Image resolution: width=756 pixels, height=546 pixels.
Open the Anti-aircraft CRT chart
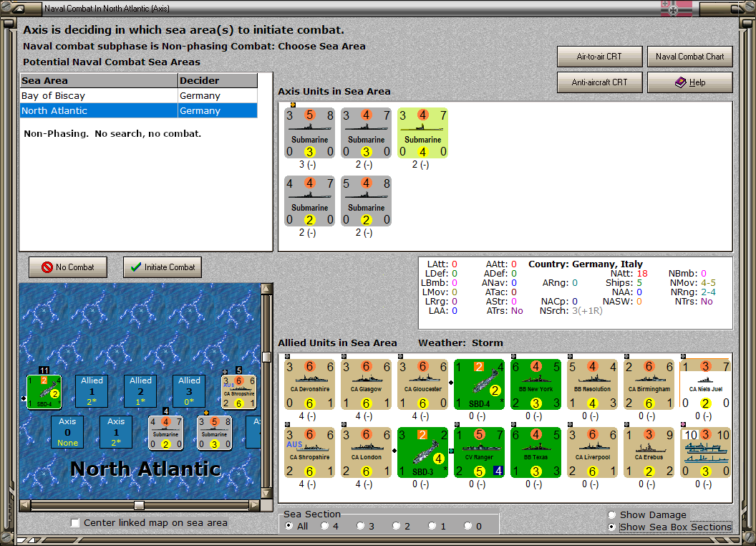599,82
